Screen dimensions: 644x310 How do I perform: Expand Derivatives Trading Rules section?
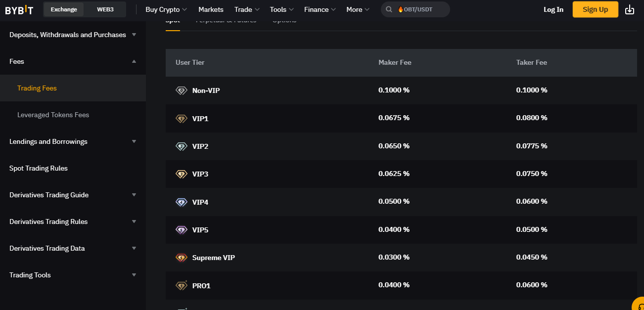pos(73,221)
